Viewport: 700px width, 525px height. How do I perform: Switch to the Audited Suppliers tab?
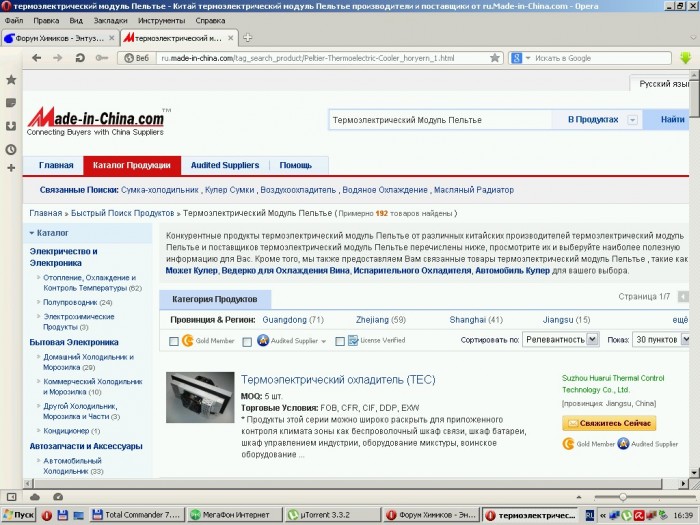click(x=224, y=165)
